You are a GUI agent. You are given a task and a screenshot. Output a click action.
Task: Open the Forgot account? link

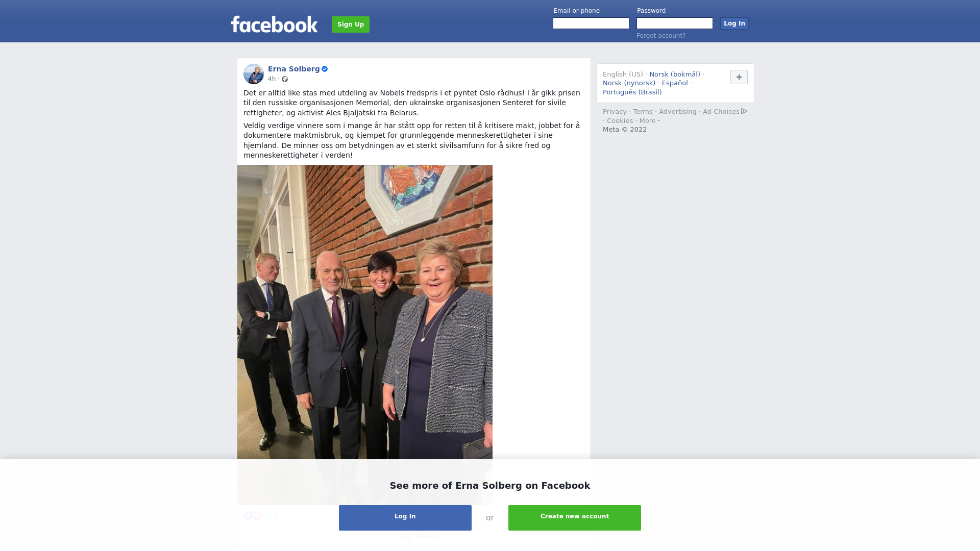661,36
